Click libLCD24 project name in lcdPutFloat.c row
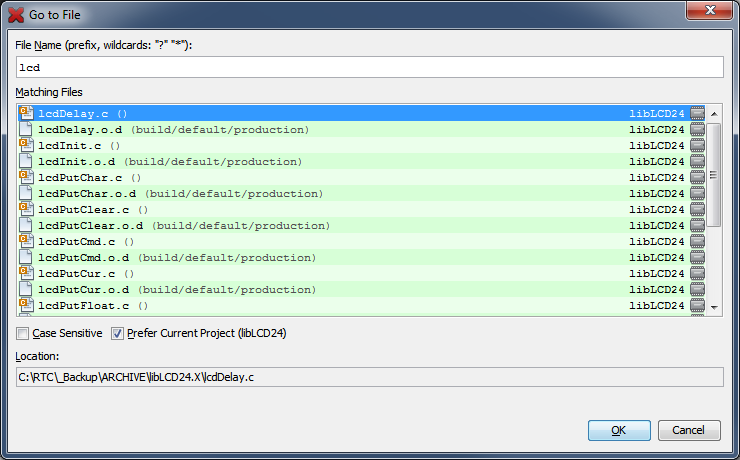 point(657,306)
